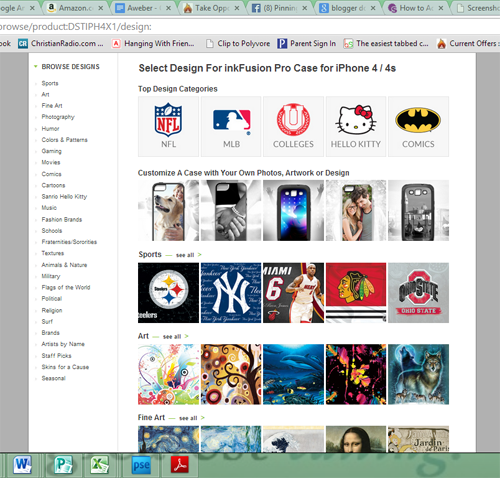Open Sports in the sidebar
Image resolution: width=500 pixels, height=478 pixels.
coord(50,83)
